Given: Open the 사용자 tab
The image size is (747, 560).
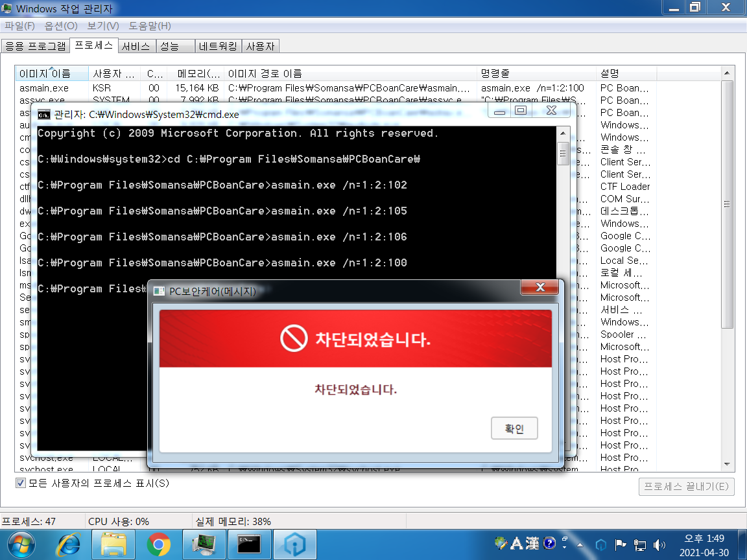Looking at the screenshot, I should [x=260, y=46].
